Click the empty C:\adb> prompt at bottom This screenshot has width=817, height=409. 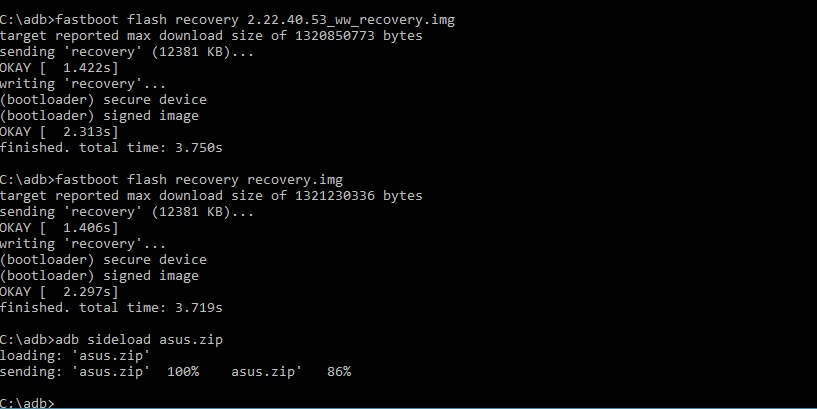point(28,402)
